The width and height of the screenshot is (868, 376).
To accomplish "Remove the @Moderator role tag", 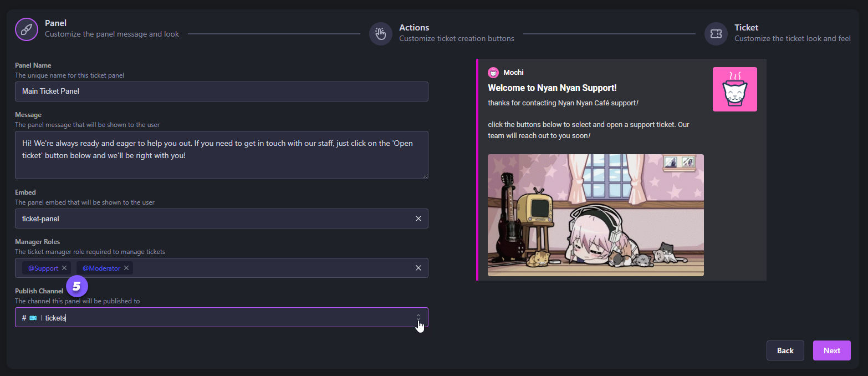I will pos(126,268).
